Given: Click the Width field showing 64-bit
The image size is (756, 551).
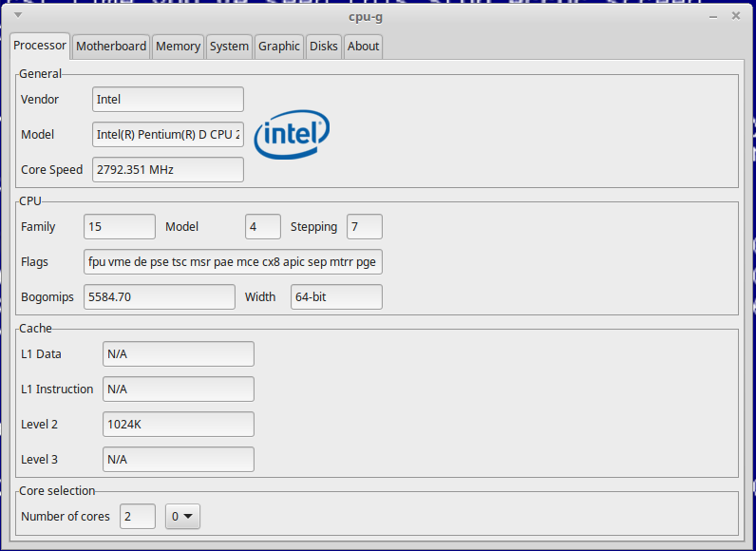Looking at the screenshot, I should point(336,297).
